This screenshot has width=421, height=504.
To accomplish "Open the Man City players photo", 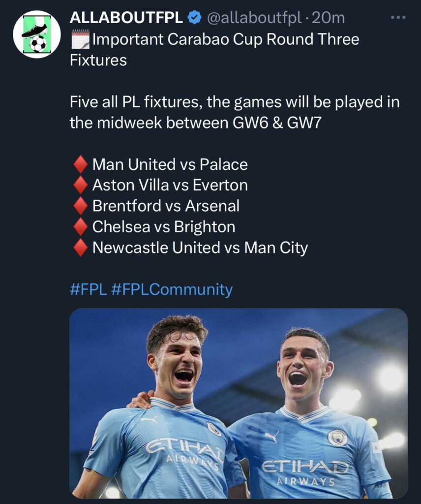I will point(239,403).
